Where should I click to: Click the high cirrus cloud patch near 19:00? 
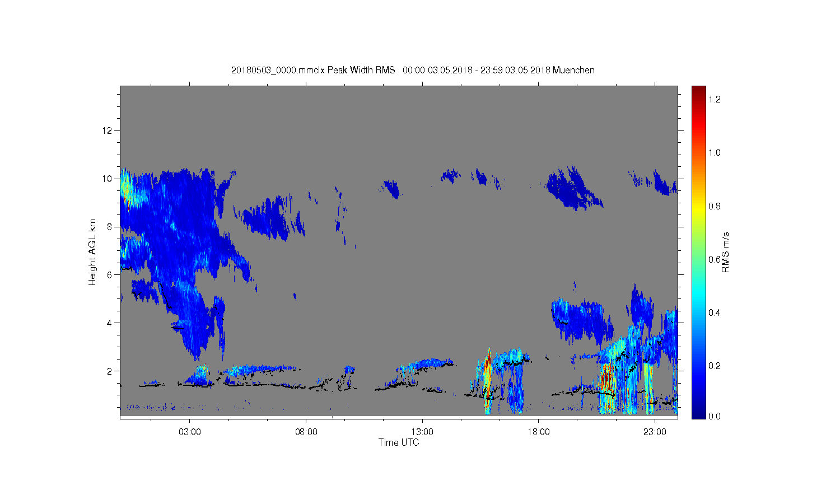pyautogui.click(x=574, y=188)
